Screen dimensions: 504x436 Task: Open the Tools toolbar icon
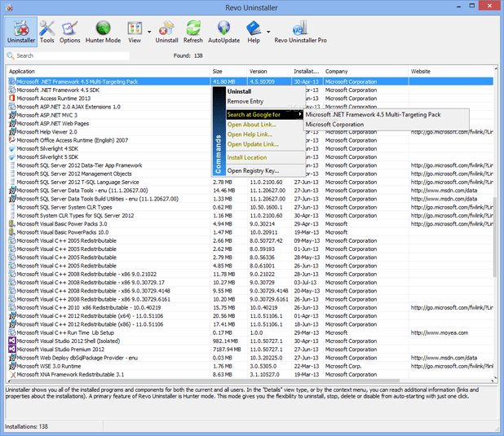tap(47, 32)
